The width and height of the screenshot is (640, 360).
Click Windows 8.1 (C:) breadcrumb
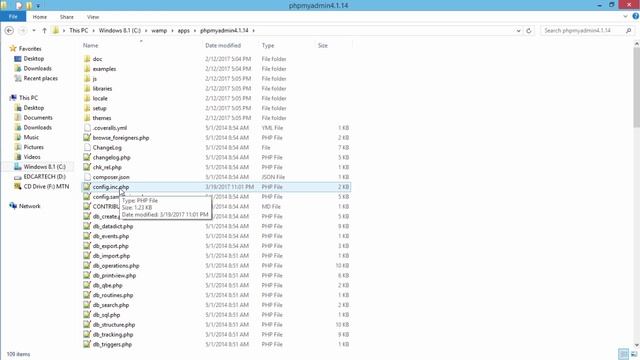coord(120,31)
